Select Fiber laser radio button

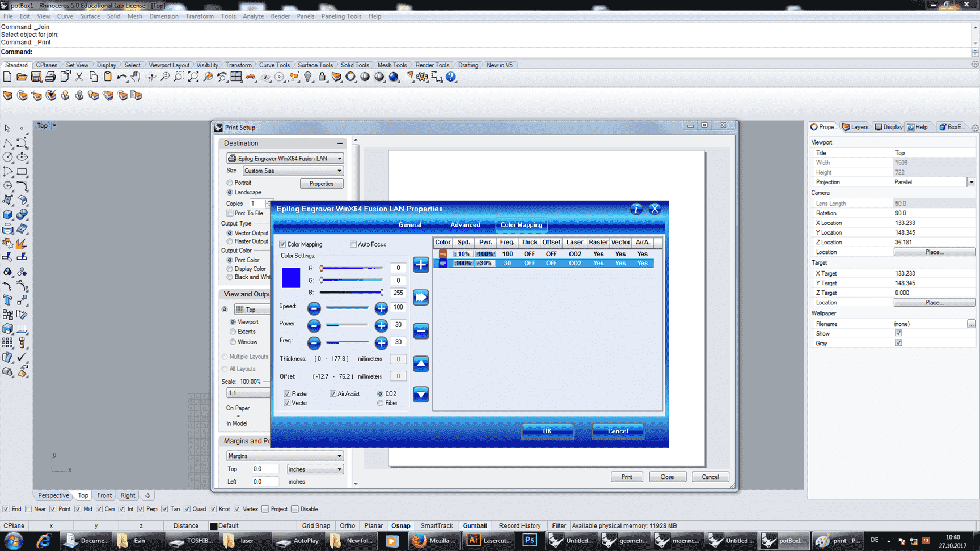380,403
